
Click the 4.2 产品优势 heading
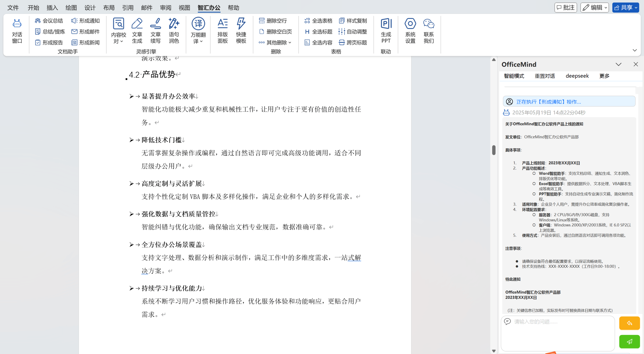coord(152,75)
